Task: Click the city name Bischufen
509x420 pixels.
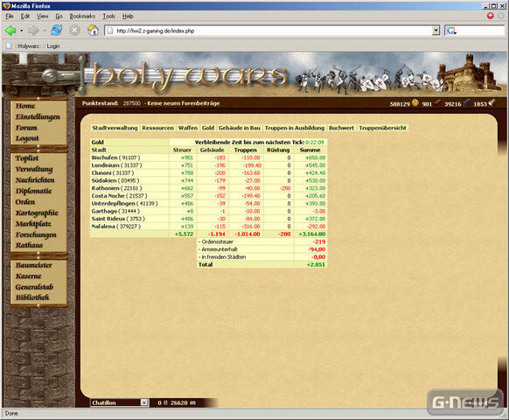Action: pos(104,157)
